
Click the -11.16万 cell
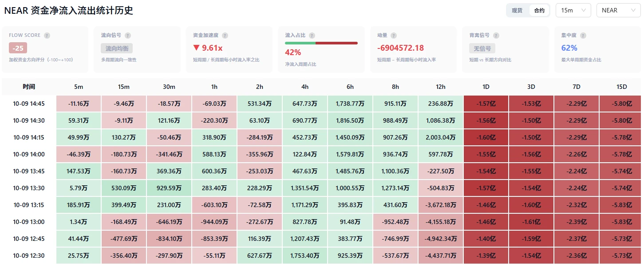tap(79, 104)
